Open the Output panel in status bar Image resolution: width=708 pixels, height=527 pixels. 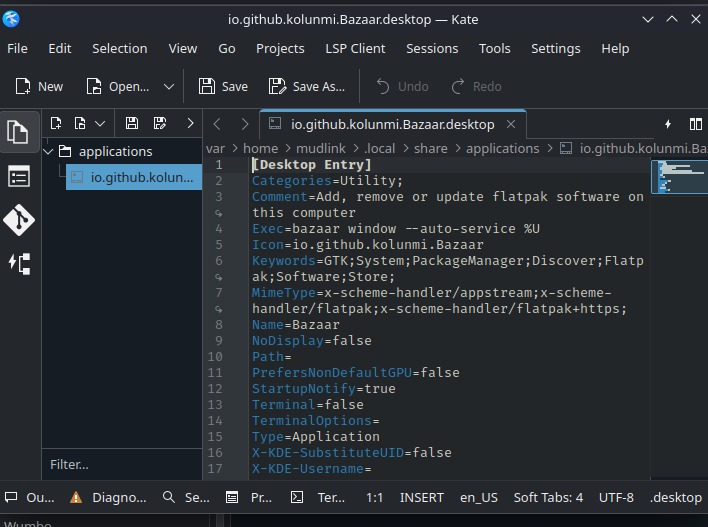click(x=30, y=497)
